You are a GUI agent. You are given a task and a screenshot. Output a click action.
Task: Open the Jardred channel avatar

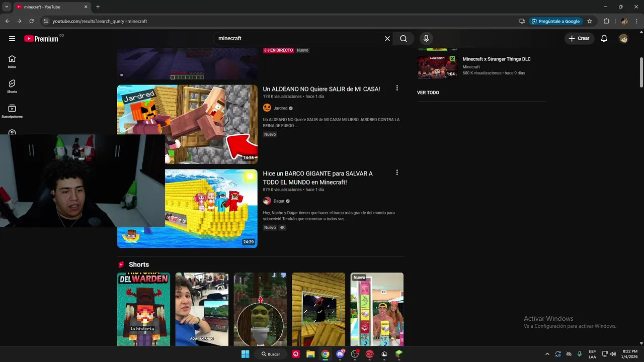pos(267,108)
